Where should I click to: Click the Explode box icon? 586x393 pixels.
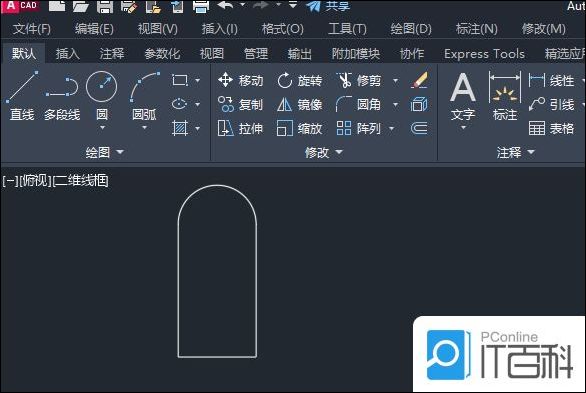click(419, 105)
